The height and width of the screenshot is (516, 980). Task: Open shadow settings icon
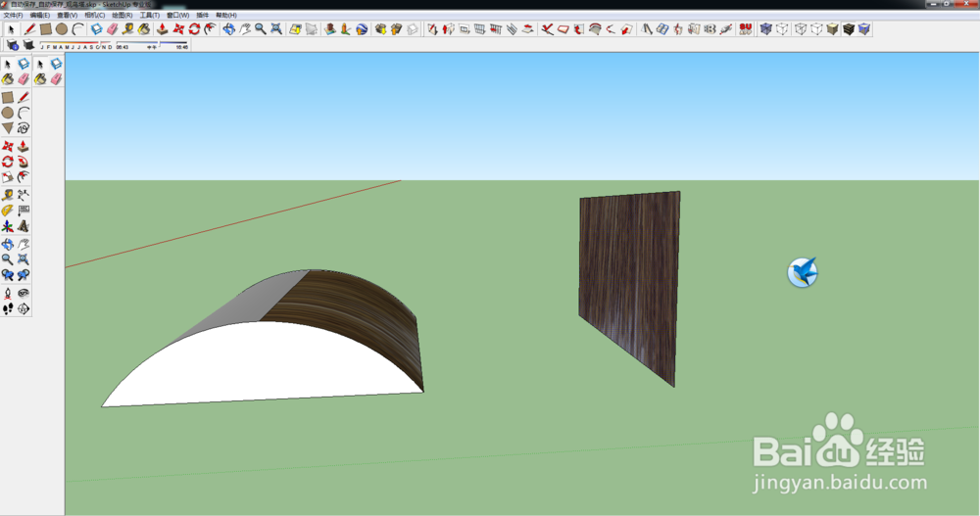click(x=12, y=45)
